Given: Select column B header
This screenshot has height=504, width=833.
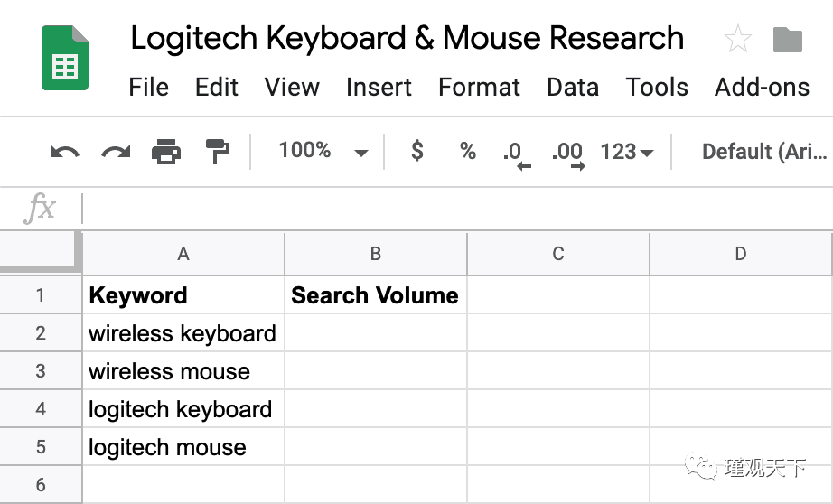Looking at the screenshot, I should [376, 254].
